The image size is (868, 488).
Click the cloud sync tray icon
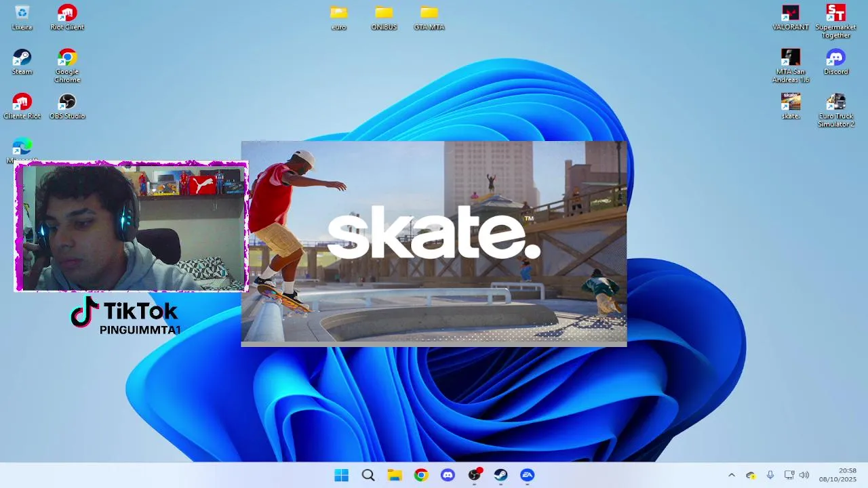click(751, 475)
